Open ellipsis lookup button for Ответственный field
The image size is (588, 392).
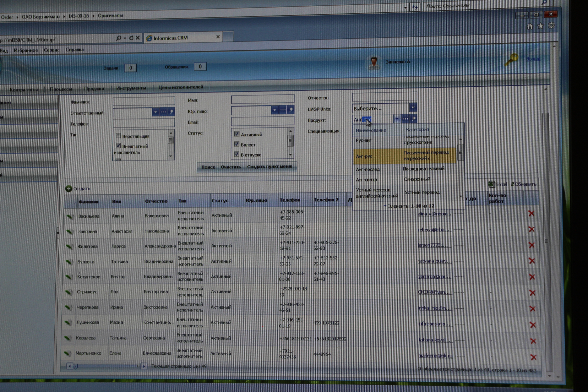163,112
